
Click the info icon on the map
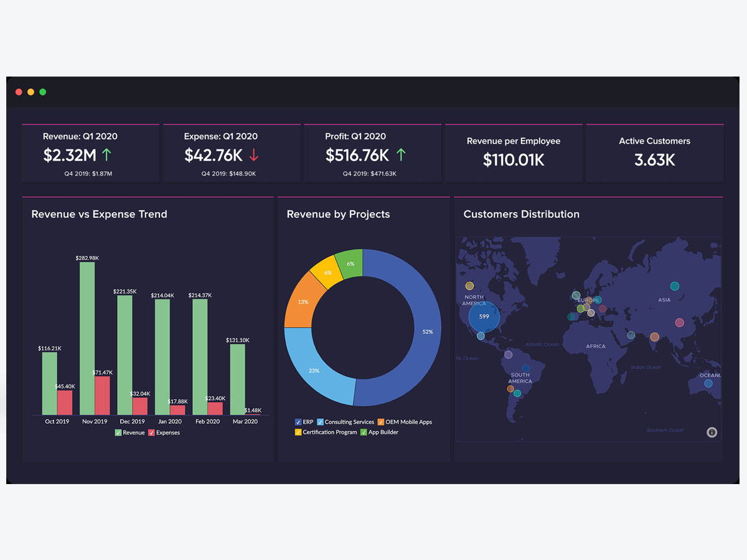coord(712,432)
